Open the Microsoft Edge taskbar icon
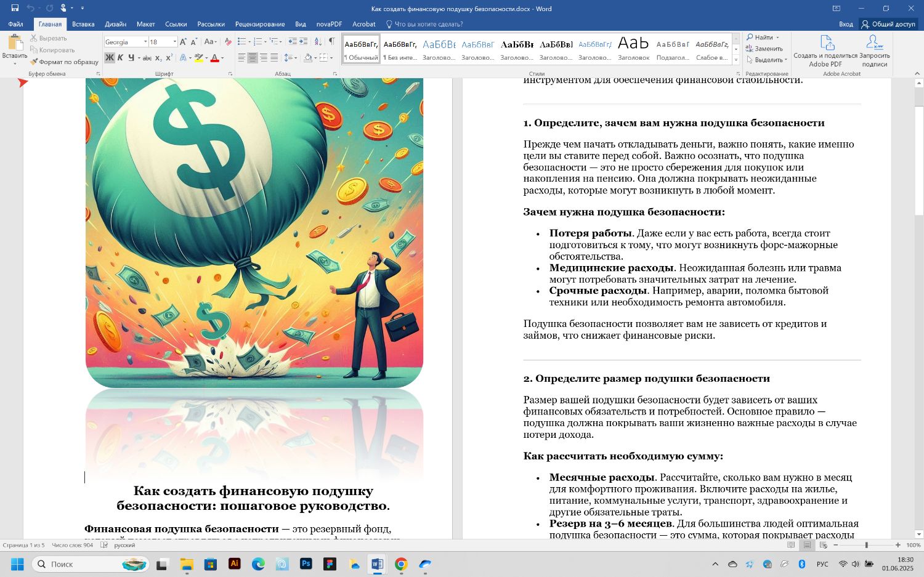924x577 pixels. (x=258, y=563)
